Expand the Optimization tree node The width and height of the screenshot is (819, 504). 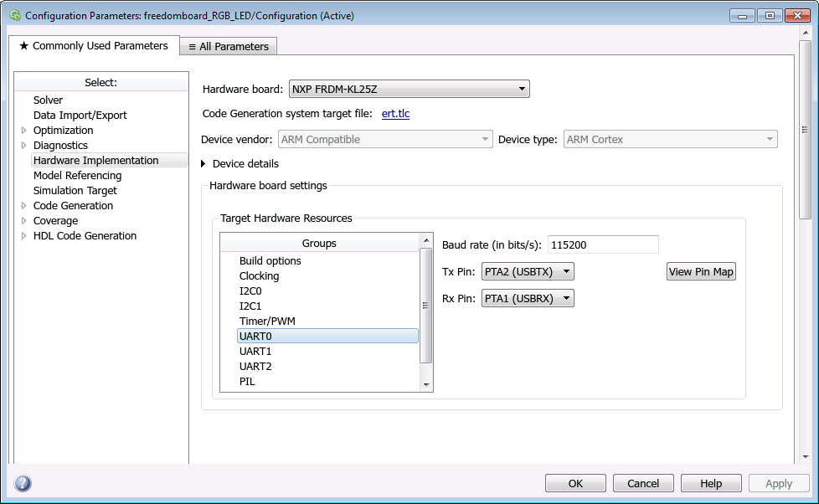pyautogui.click(x=23, y=131)
